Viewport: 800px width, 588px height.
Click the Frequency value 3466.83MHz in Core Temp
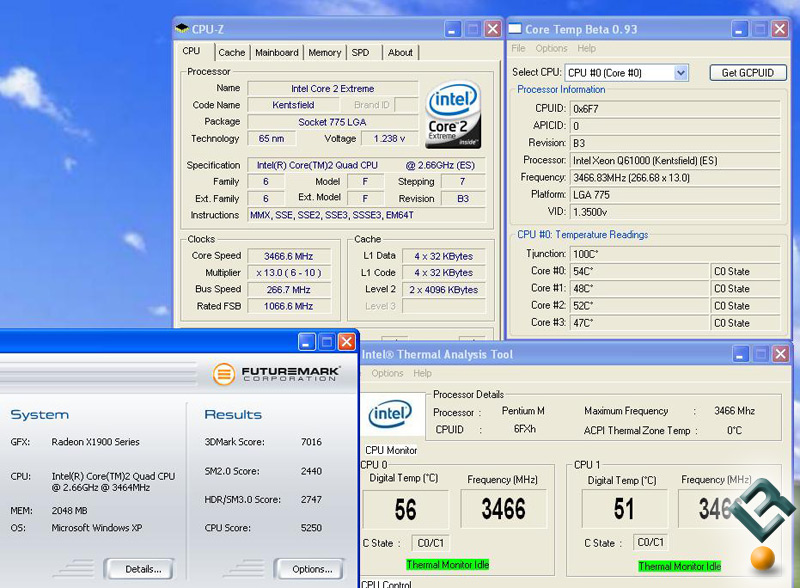click(675, 178)
